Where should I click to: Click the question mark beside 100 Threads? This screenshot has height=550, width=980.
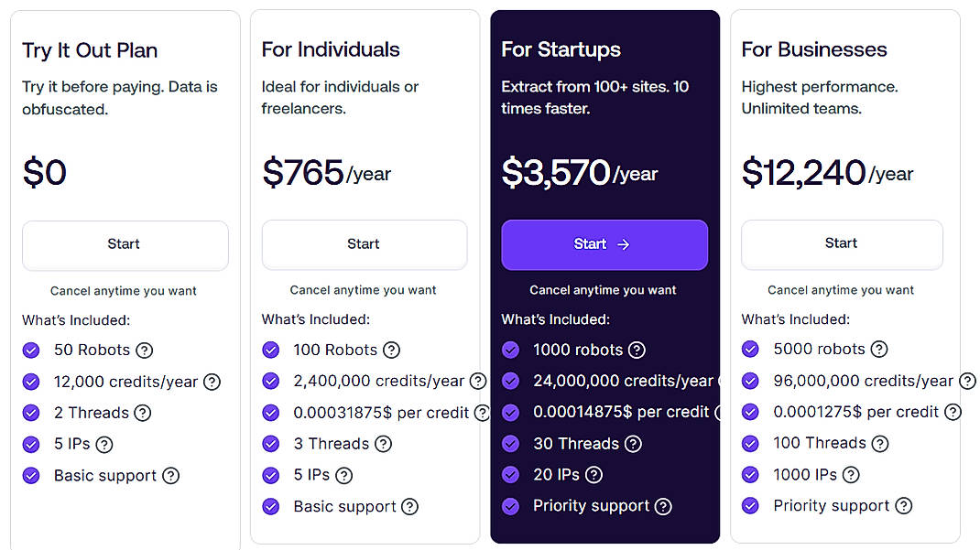pyautogui.click(x=881, y=444)
